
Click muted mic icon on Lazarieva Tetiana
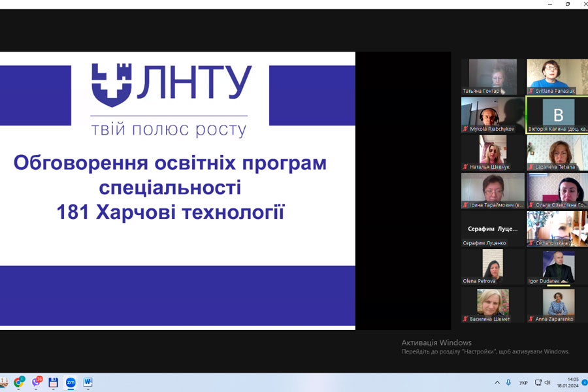531,167
